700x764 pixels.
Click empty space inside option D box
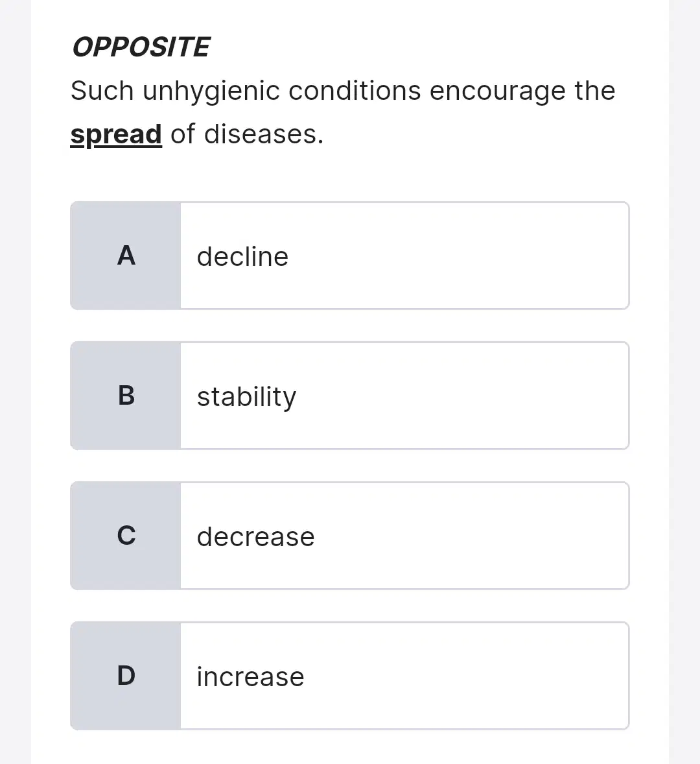[x=466, y=676]
